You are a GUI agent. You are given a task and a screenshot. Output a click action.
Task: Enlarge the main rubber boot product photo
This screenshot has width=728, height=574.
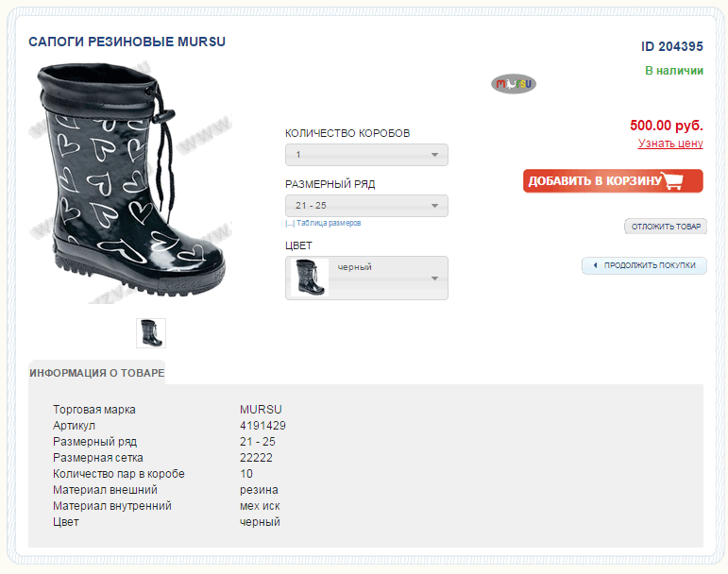click(130, 179)
